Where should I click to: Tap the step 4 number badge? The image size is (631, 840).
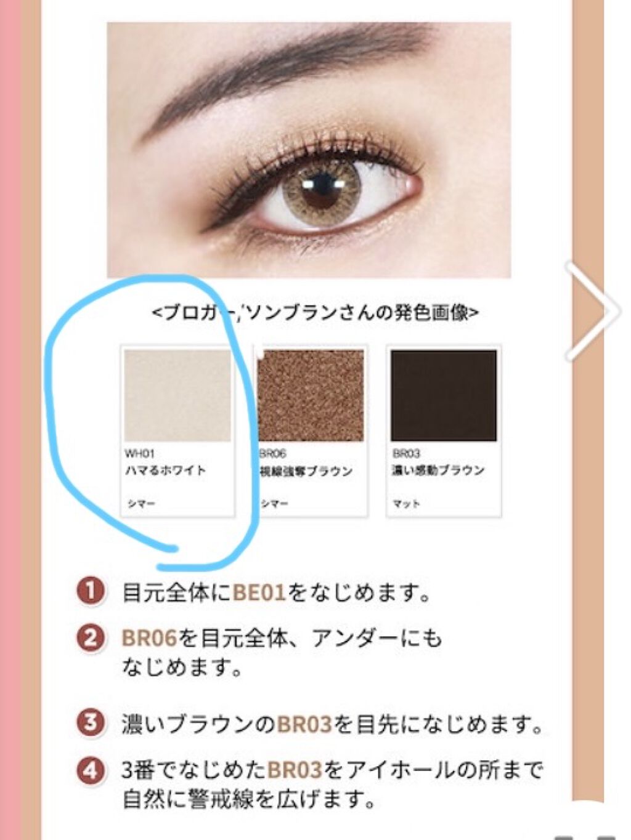91,770
